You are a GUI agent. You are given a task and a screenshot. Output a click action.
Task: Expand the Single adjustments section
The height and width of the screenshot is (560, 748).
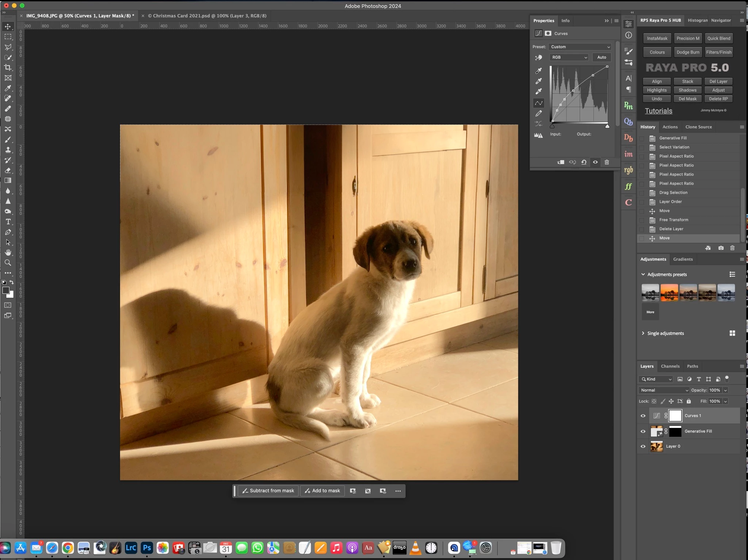[643, 333]
